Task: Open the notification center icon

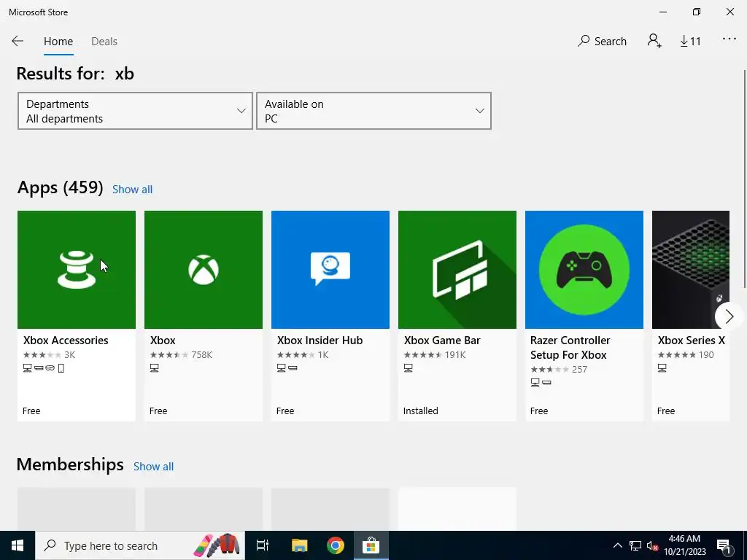Action: pyautogui.click(x=724, y=545)
